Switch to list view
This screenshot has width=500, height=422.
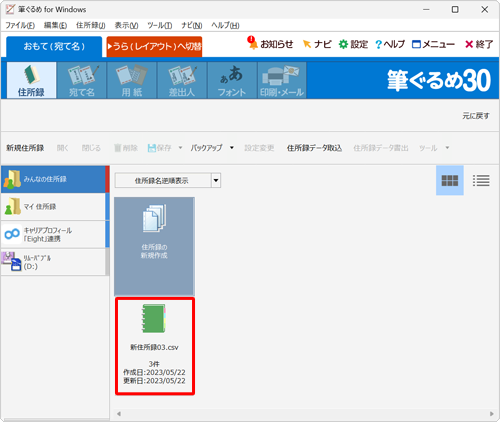(481, 181)
